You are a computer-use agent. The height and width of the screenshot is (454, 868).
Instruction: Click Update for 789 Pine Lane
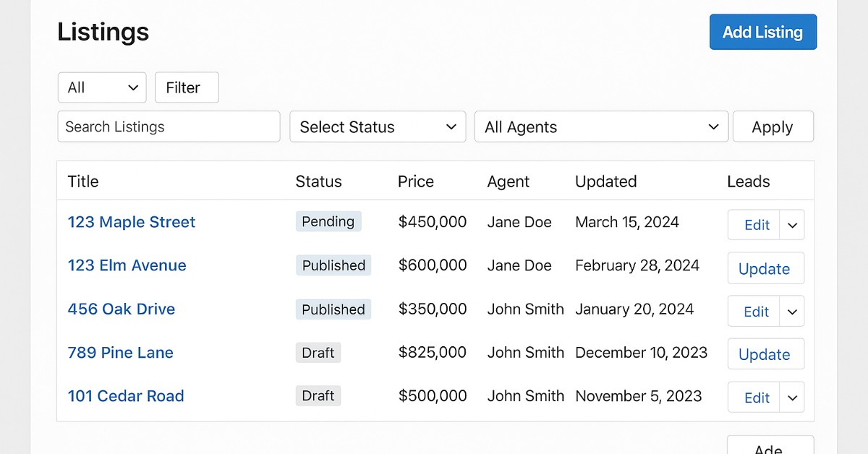(765, 354)
